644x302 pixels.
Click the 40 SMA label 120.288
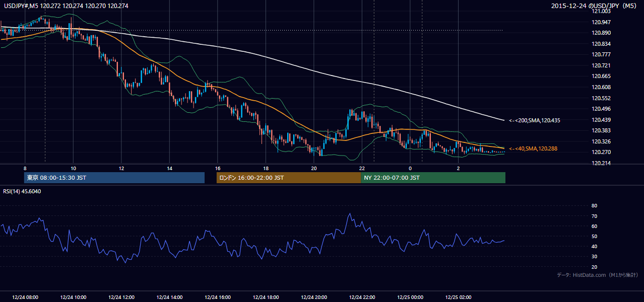tap(533, 148)
